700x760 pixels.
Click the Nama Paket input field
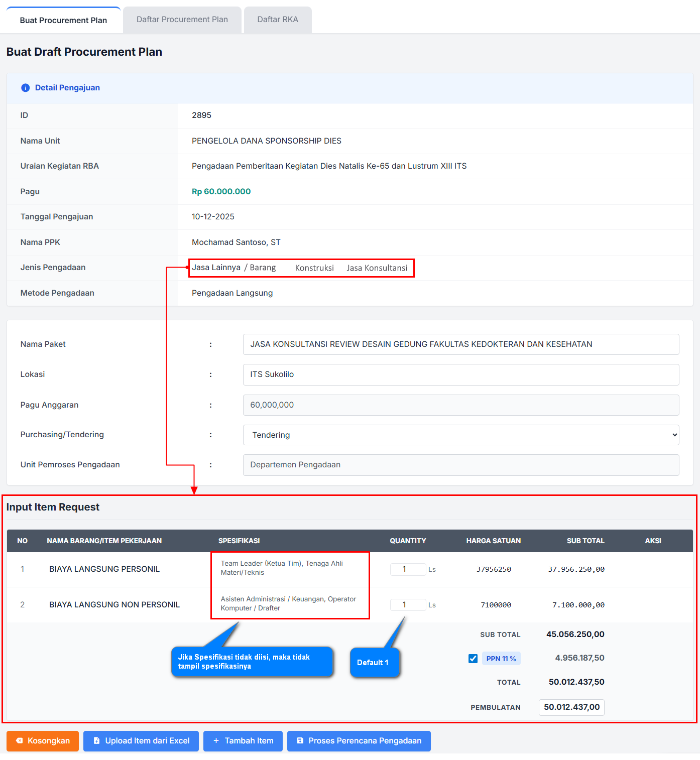pyautogui.click(x=460, y=344)
